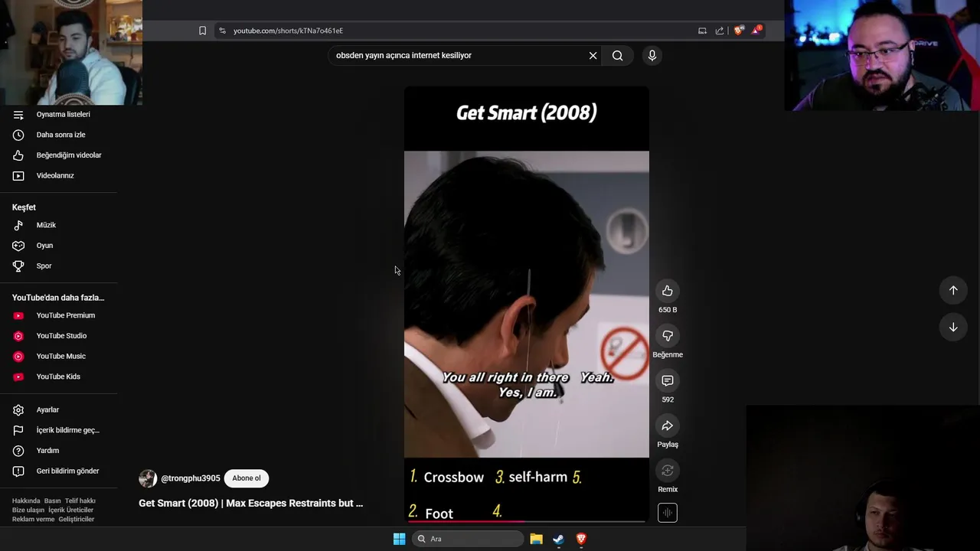Dislike the short with thumbs down
This screenshot has height=551, width=980.
[668, 336]
